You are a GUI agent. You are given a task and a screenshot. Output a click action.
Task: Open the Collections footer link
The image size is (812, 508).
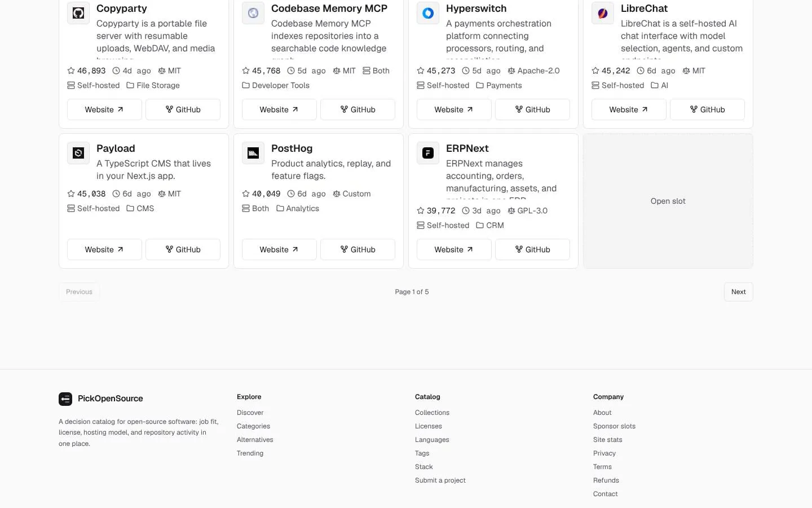point(432,413)
